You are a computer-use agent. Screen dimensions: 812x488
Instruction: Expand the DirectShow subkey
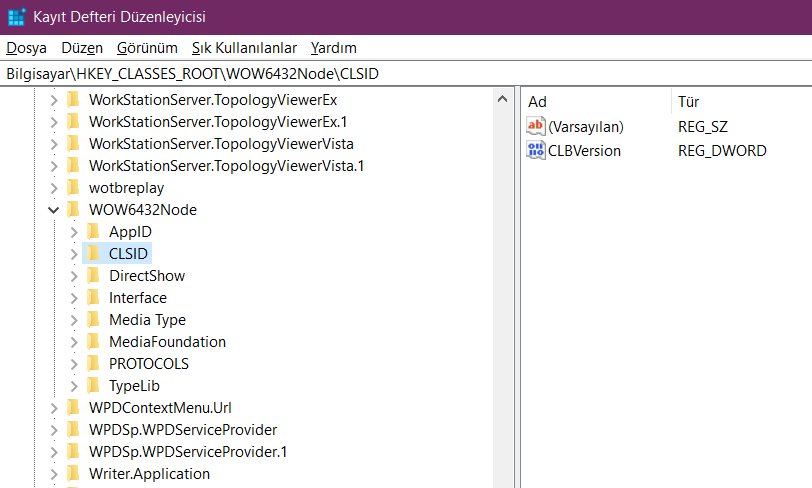74,276
